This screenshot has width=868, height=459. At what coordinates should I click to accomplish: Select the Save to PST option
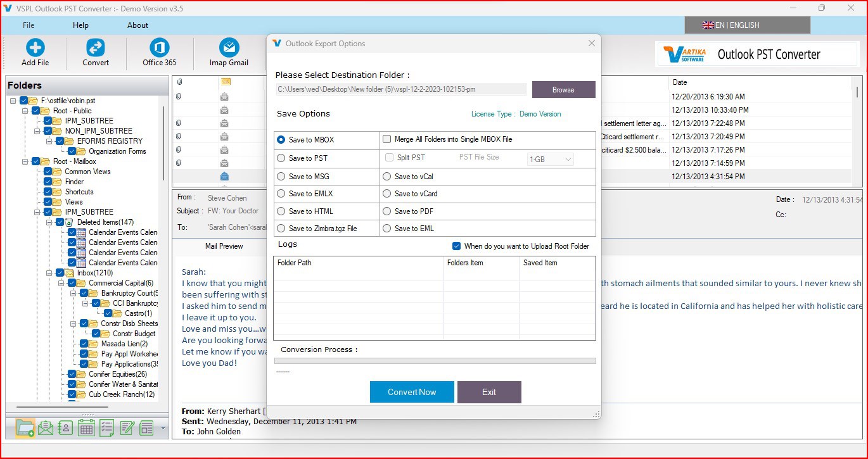click(x=281, y=158)
